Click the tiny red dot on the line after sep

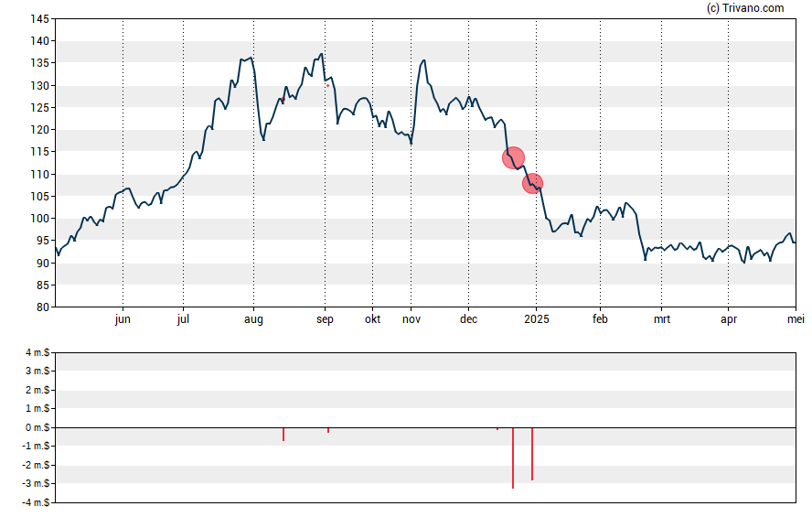327,85
